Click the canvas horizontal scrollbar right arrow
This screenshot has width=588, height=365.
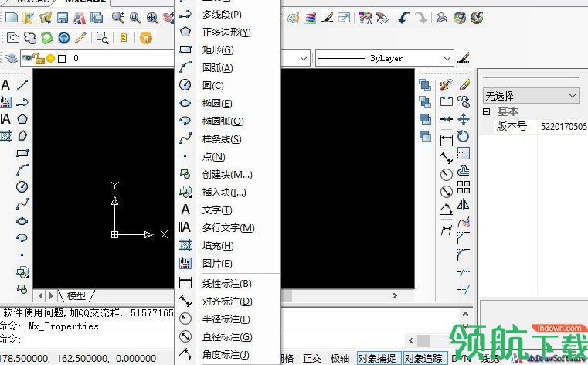click(395, 295)
